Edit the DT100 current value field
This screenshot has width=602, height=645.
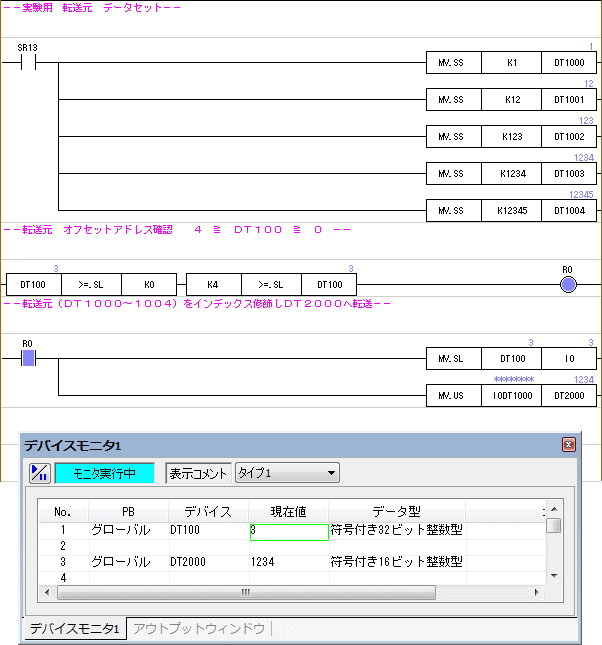coord(289,533)
